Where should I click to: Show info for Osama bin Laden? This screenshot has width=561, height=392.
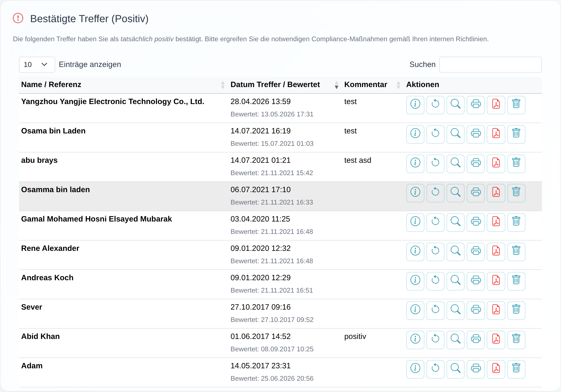pyautogui.click(x=415, y=134)
